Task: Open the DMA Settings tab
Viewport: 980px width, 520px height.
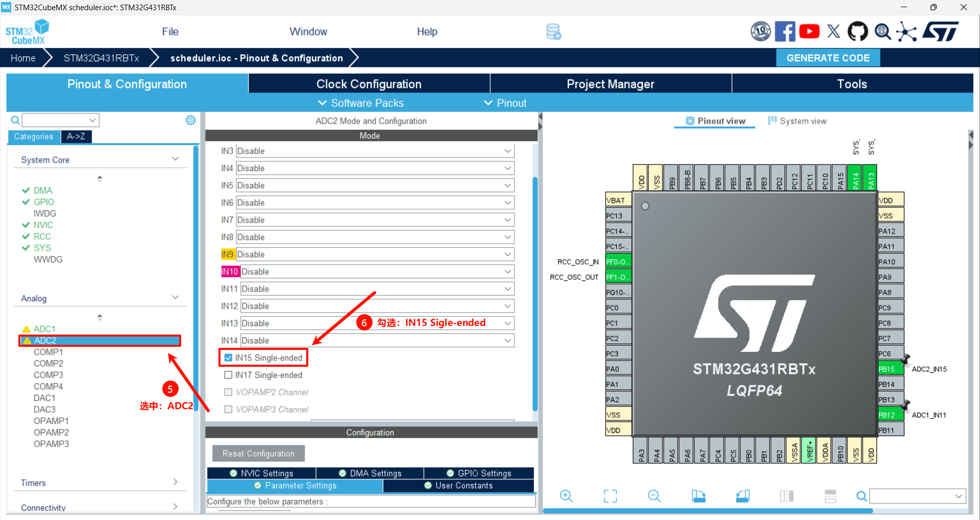Action: (370, 474)
